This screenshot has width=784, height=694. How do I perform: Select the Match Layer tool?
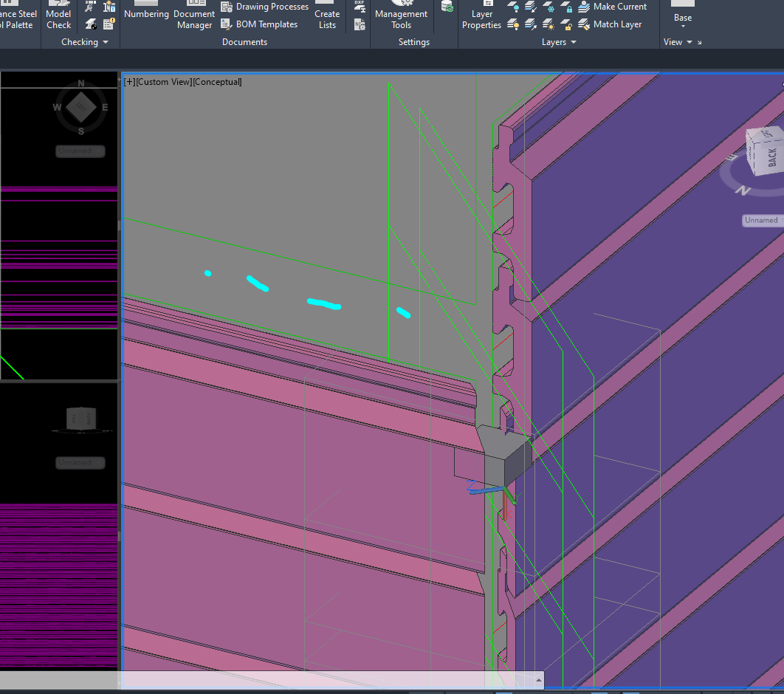point(611,24)
